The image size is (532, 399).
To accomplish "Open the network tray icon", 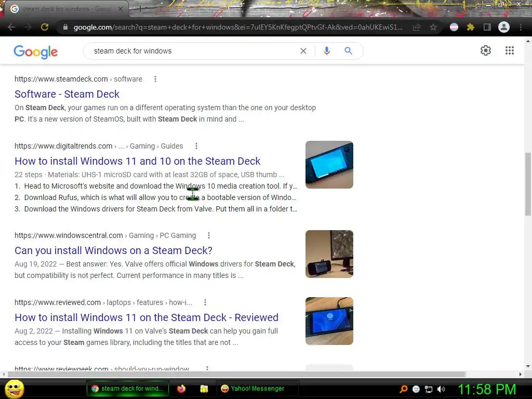I will tap(429, 389).
